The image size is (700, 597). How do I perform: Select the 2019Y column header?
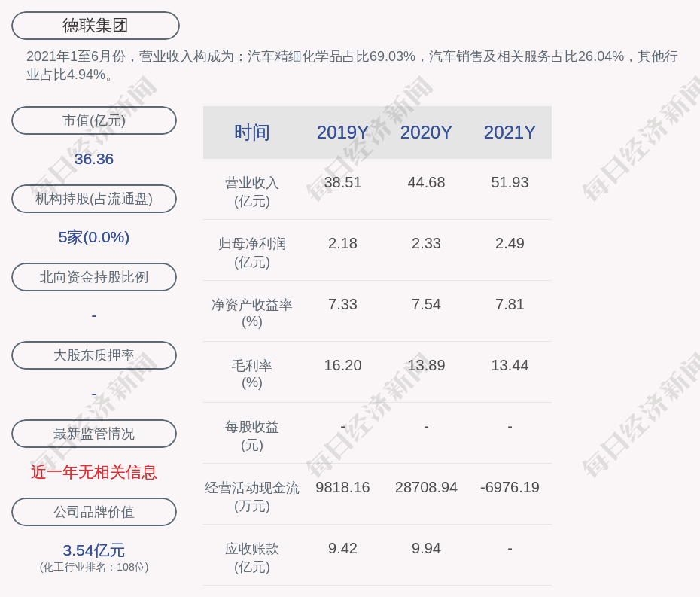tap(342, 132)
